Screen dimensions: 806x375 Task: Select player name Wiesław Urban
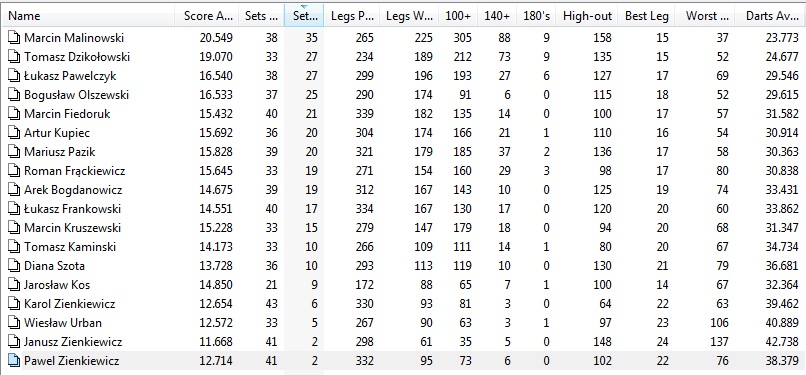tap(63, 323)
